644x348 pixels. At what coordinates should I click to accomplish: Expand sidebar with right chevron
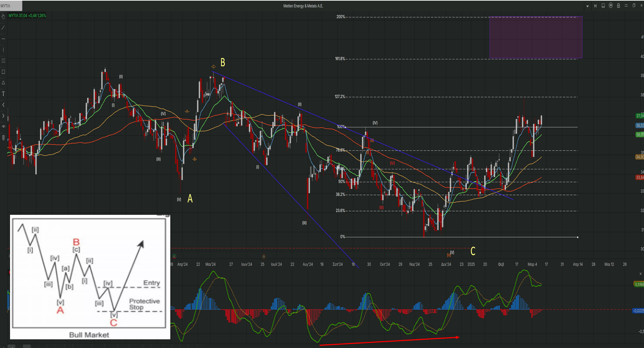pyautogui.click(x=3, y=116)
